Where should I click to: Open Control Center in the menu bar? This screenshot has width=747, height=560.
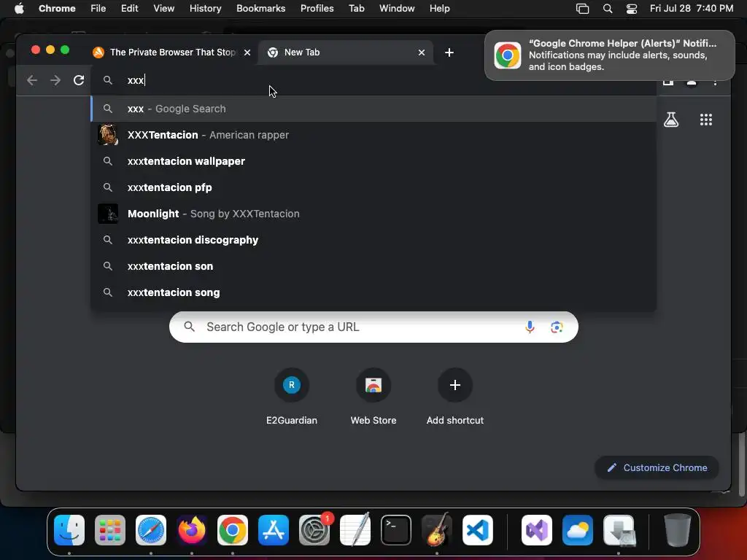point(632,9)
